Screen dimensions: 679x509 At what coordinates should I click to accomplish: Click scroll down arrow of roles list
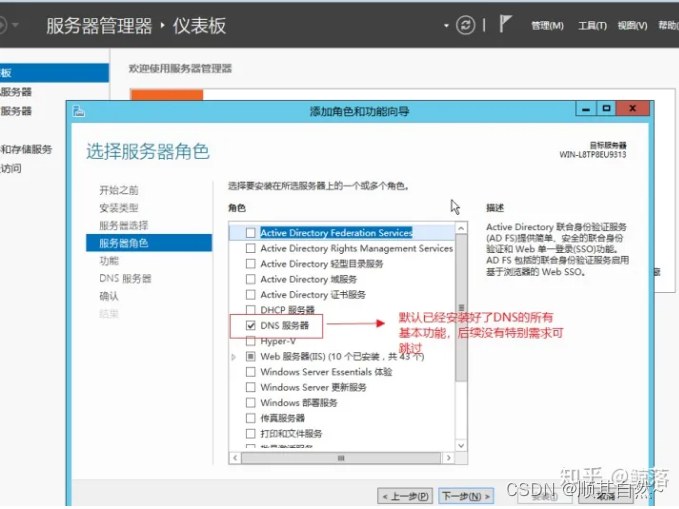click(x=461, y=445)
